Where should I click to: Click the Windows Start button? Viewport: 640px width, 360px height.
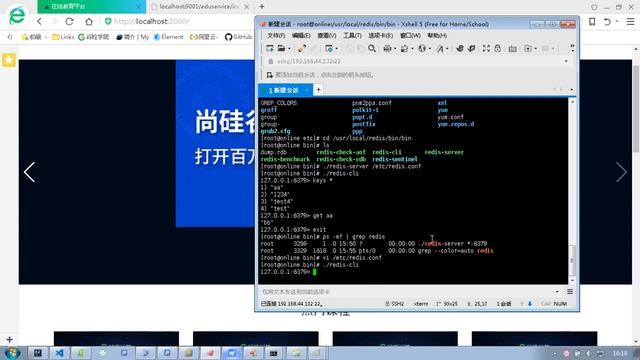[x=13, y=353]
